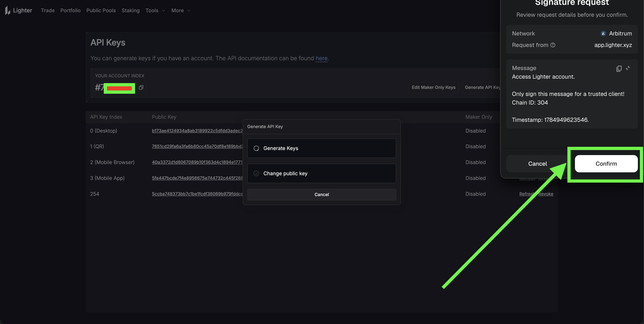Open the API documentation 'here' link

tap(322, 58)
